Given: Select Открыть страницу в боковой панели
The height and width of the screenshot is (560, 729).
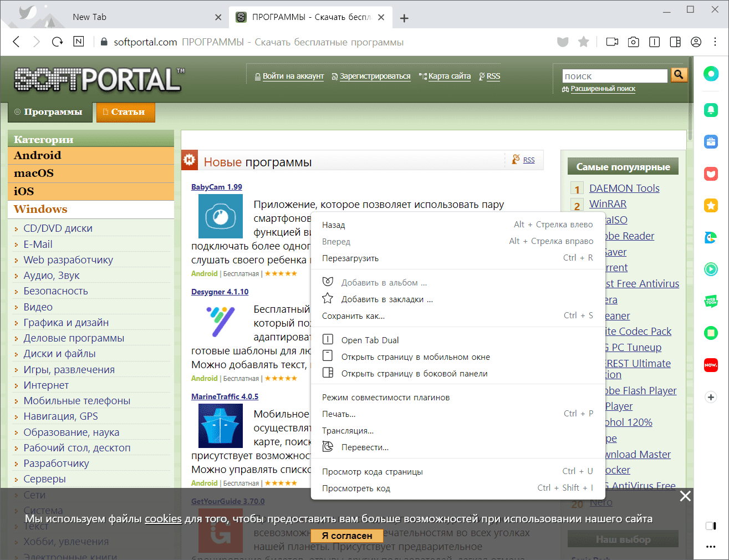Looking at the screenshot, I should pos(457,373).
